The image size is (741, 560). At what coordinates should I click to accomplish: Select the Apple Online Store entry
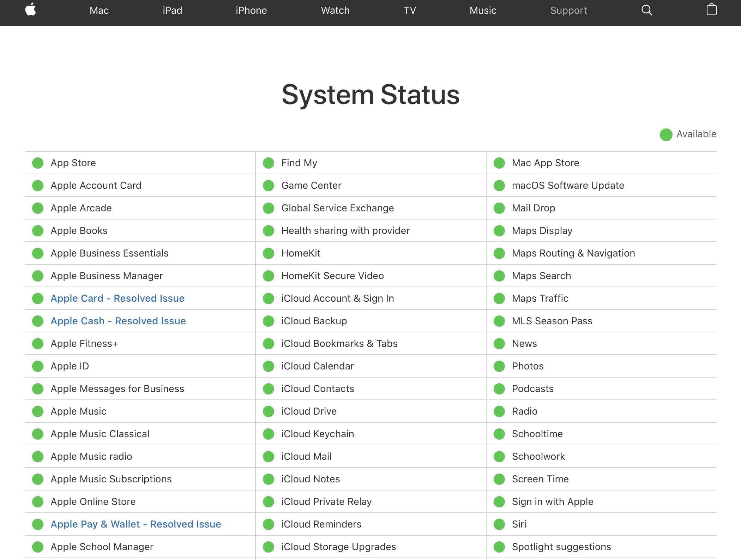coord(93,502)
